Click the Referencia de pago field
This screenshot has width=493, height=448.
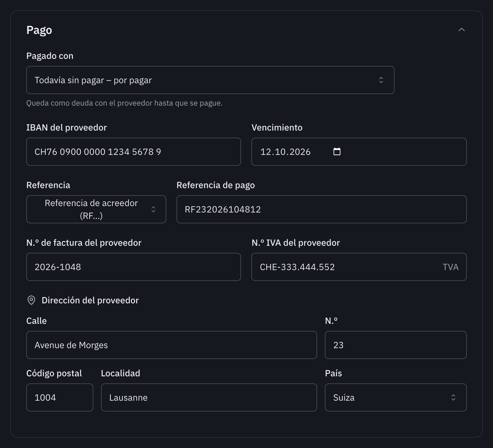pos(321,209)
